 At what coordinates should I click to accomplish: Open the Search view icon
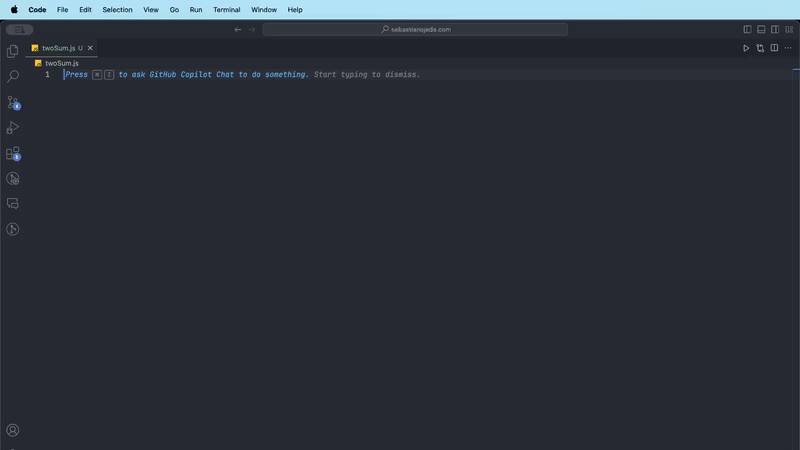point(13,77)
